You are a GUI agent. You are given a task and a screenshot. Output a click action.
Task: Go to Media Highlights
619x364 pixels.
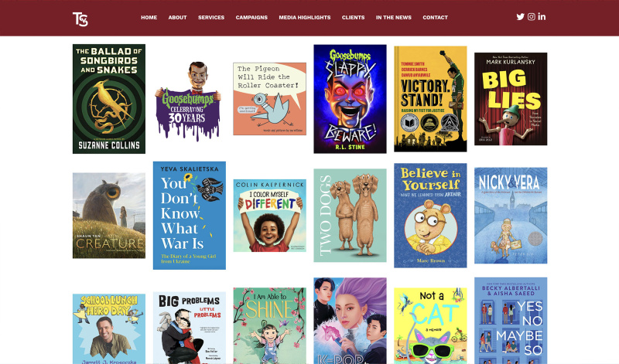pyautogui.click(x=305, y=17)
